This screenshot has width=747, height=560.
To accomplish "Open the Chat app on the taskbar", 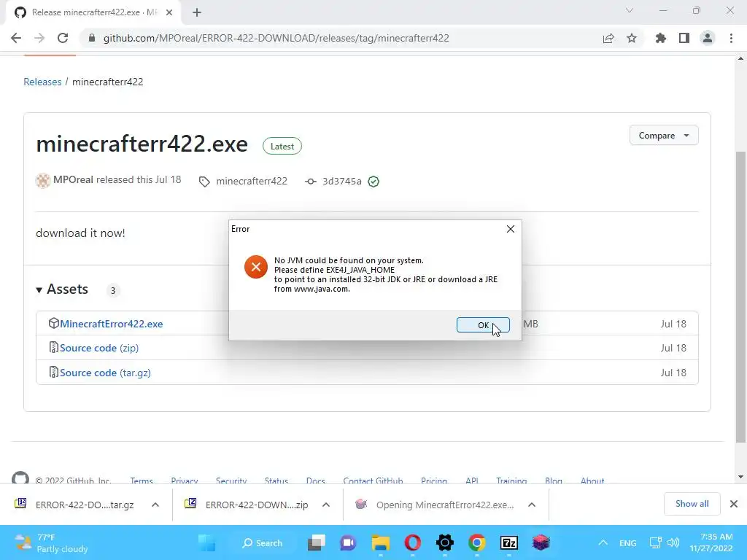I will click(x=348, y=542).
